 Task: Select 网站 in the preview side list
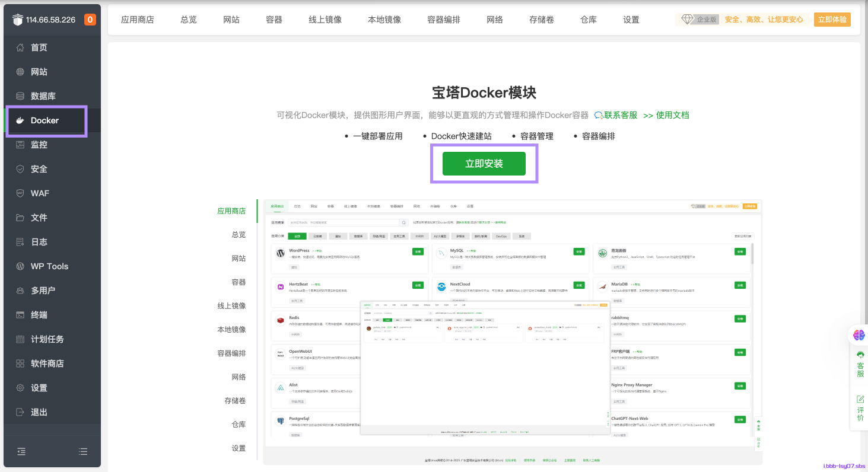coord(239,258)
